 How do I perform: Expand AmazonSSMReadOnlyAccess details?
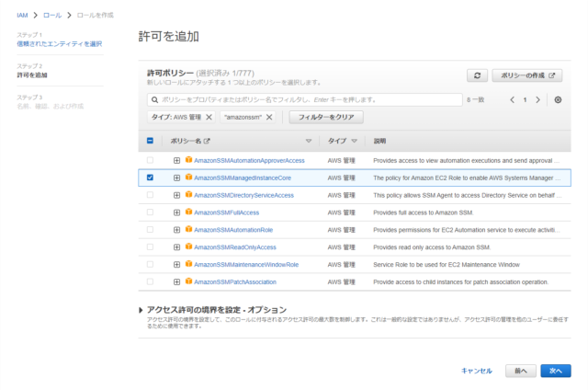[176, 247]
